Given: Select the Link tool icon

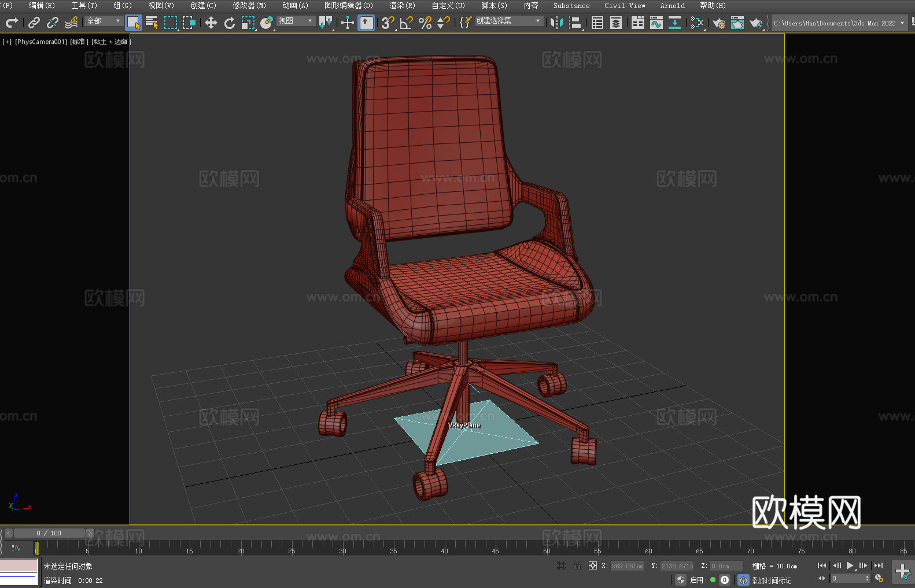Looking at the screenshot, I should (x=34, y=23).
